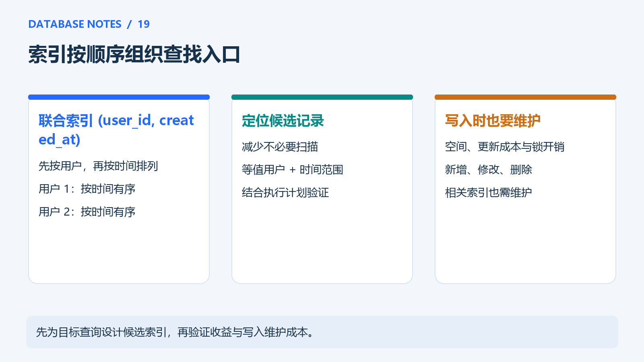Screen dimensions: 644x362
Task: Select the line '空间、更新成本与锁开销'
Action: point(505,146)
